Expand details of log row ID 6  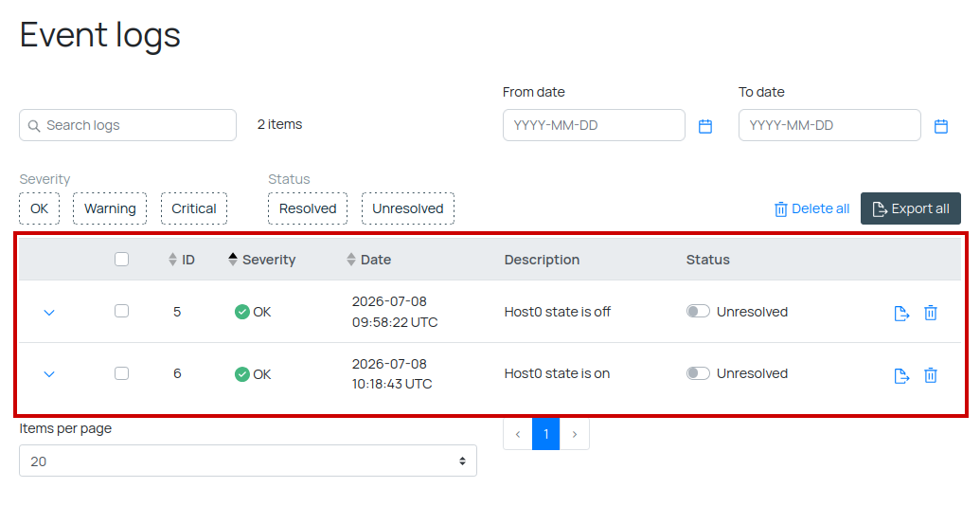(x=49, y=374)
